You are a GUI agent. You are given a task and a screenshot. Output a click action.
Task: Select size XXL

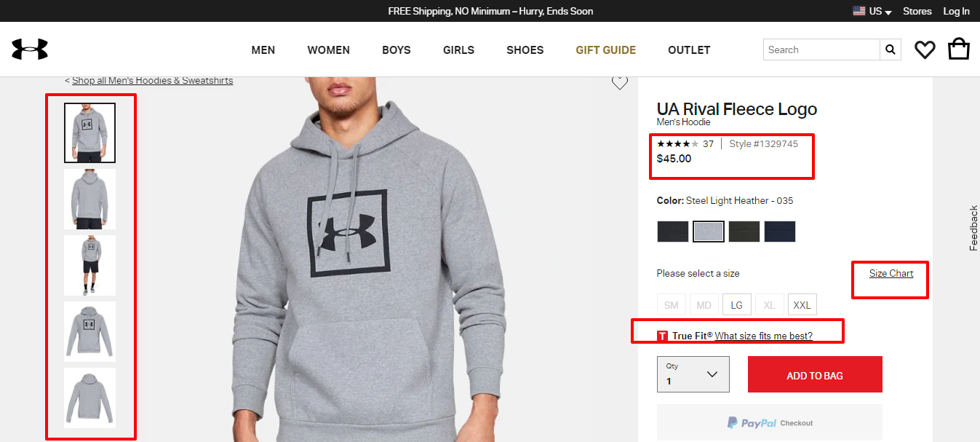(x=802, y=305)
